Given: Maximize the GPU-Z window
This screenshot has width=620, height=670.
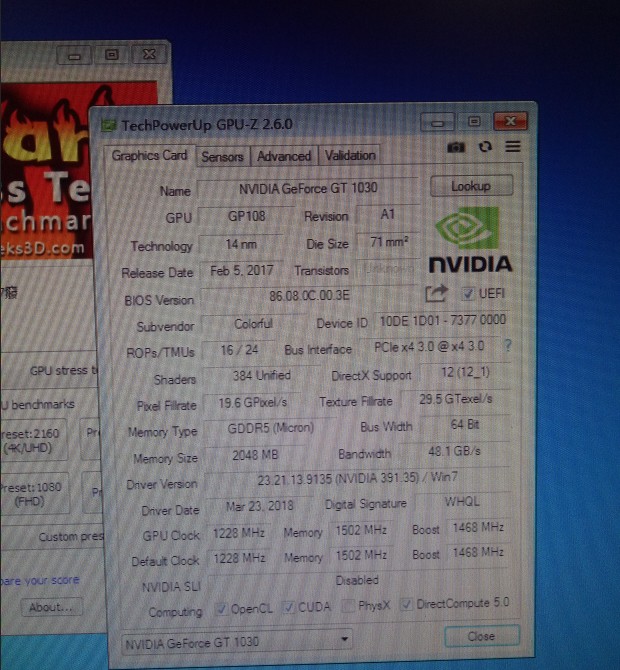Looking at the screenshot, I should pyautogui.click(x=474, y=122).
